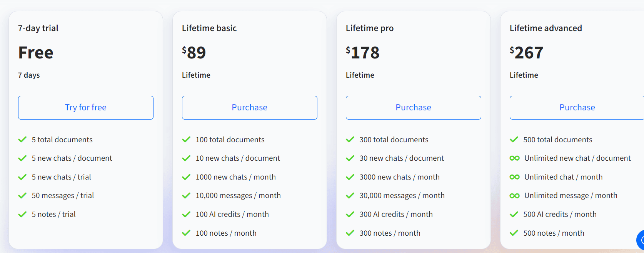The width and height of the screenshot is (644, 253).
Task: Click the Unlimited chat / month text
Action: [x=564, y=177]
